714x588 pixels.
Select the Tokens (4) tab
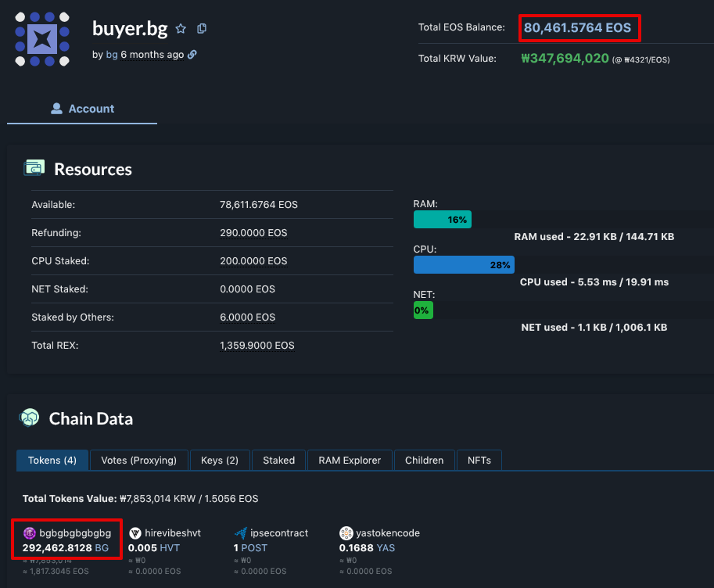(x=52, y=460)
